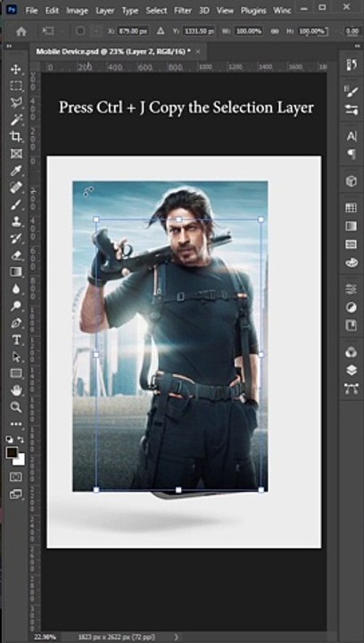
Task: Select the Gradient tool
Action: 16,271
